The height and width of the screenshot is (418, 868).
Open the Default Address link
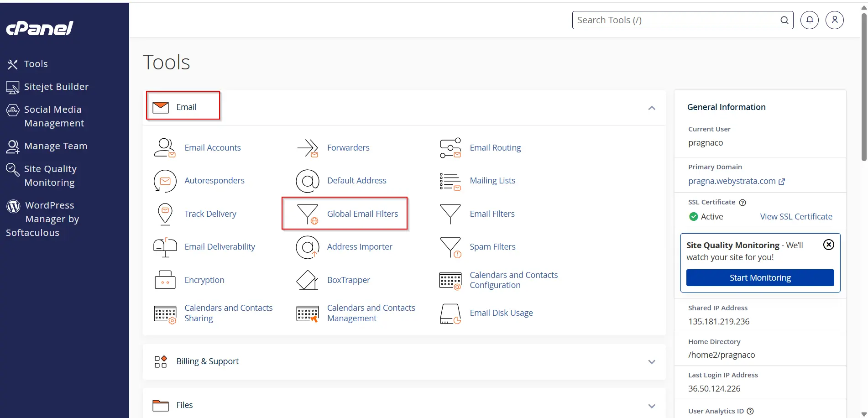pos(356,181)
